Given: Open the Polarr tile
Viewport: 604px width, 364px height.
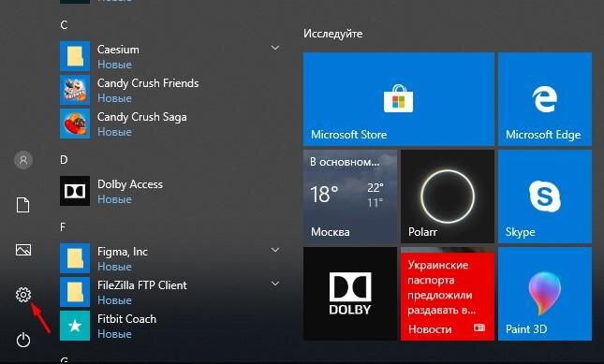Looking at the screenshot, I should 448,197.
